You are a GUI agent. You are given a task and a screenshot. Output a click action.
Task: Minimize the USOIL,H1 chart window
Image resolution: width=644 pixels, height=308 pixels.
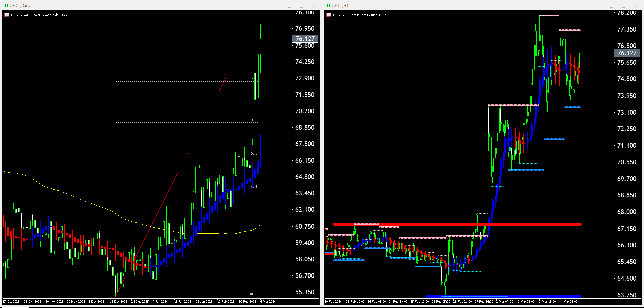[611, 6]
